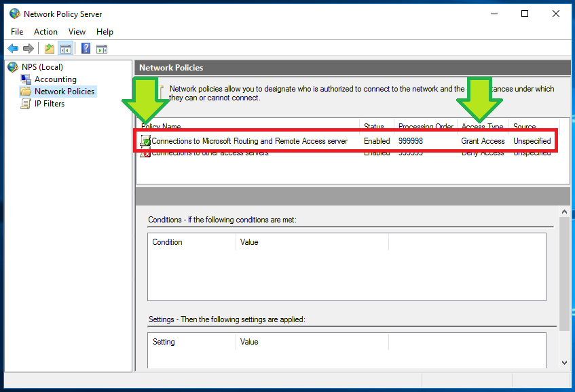Click the Forward arrow toolbar icon
Screen dimensions: 575x392
point(29,48)
